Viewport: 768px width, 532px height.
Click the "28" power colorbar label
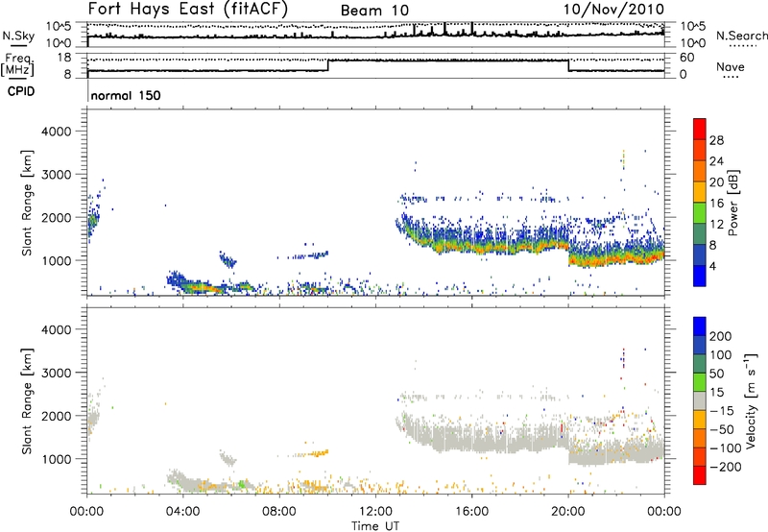(x=716, y=140)
